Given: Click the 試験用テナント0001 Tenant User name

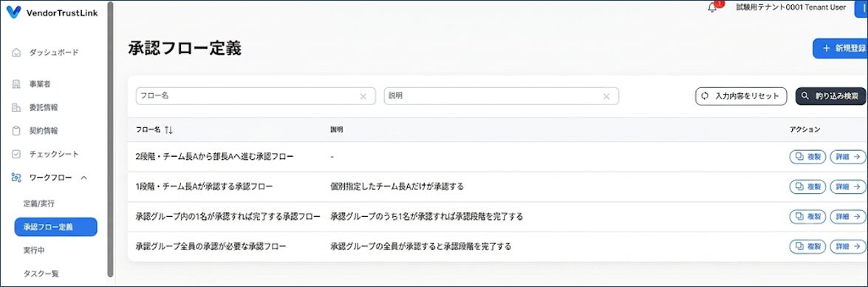Looking at the screenshot, I should [x=791, y=7].
